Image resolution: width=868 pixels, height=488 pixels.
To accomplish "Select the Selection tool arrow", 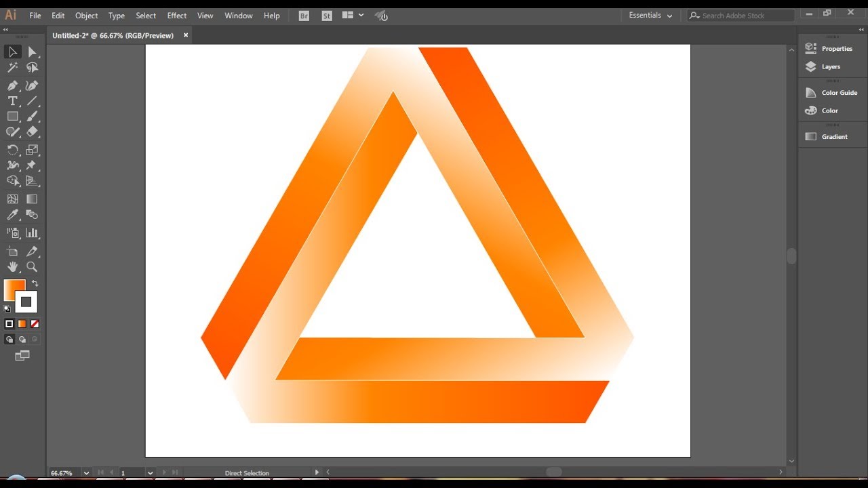I will point(12,52).
